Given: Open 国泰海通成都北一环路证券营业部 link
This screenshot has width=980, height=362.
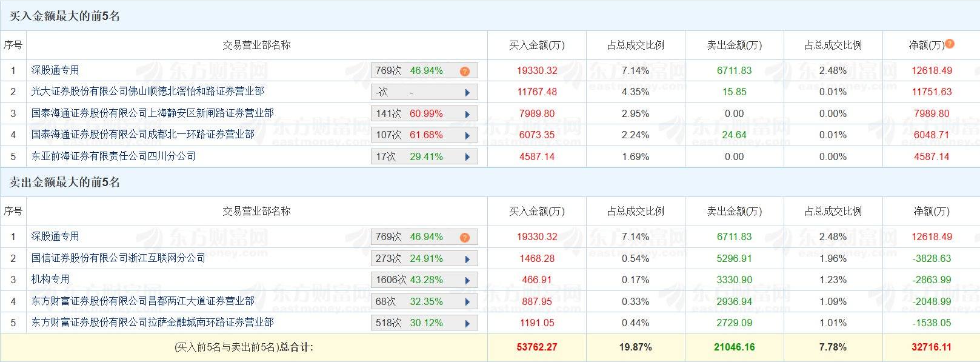Looking at the screenshot, I should point(142,134).
